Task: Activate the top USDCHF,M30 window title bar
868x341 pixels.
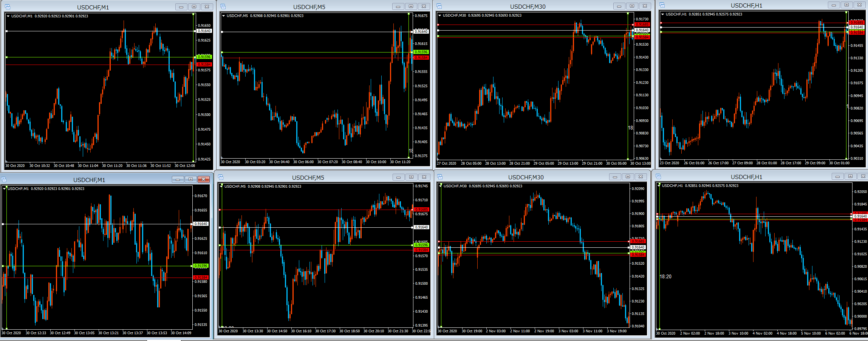Action: pyautogui.click(x=528, y=6)
